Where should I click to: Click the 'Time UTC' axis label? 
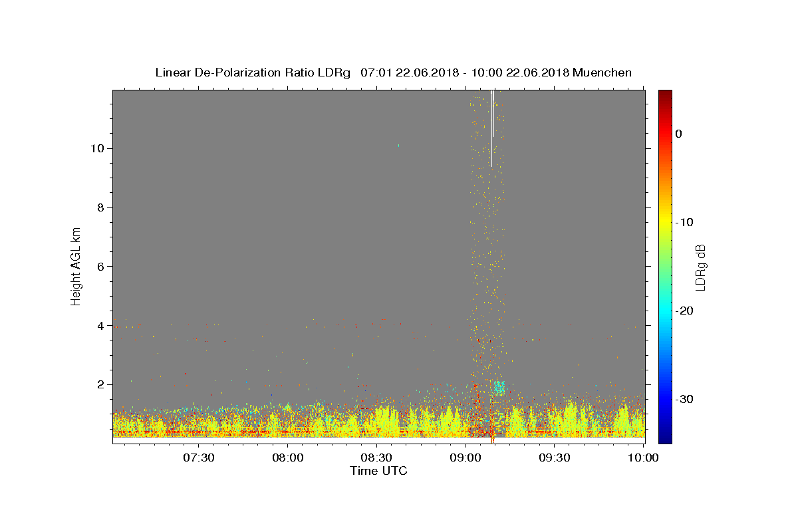click(378, 471)
